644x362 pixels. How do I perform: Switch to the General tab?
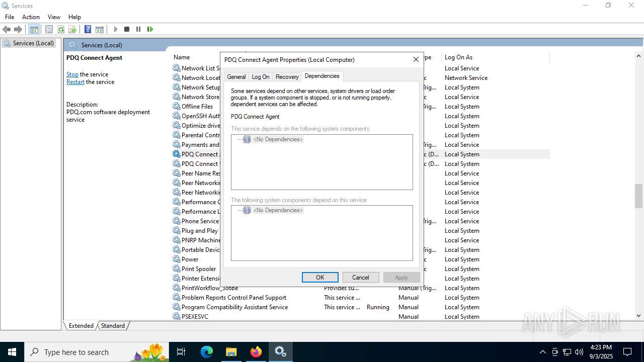236,77
